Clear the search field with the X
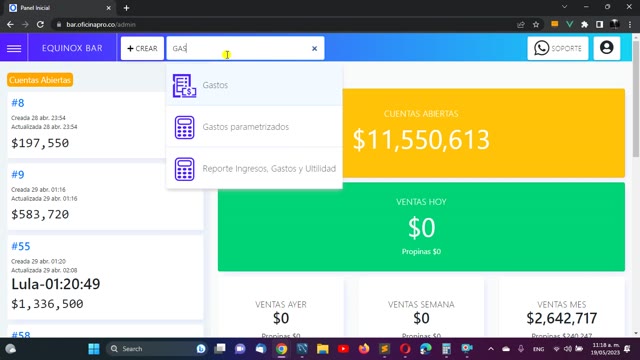 314,49
